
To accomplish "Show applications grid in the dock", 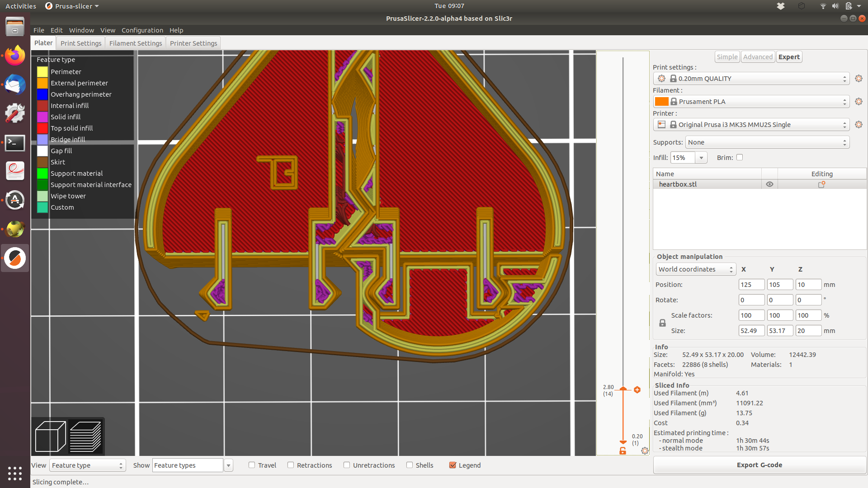I will point(15,473).
